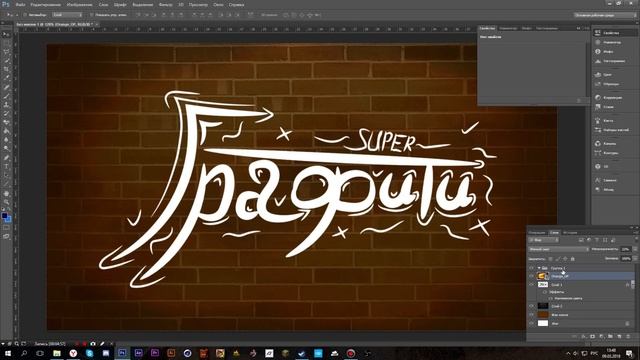
Task: Select the Crop tool
Action: (x=7, y=69)
